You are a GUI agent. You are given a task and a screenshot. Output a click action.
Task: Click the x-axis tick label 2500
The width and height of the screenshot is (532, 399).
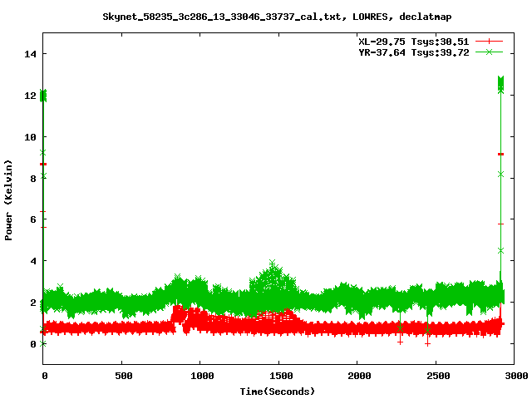pyautogui.click(x=438, y=376)
